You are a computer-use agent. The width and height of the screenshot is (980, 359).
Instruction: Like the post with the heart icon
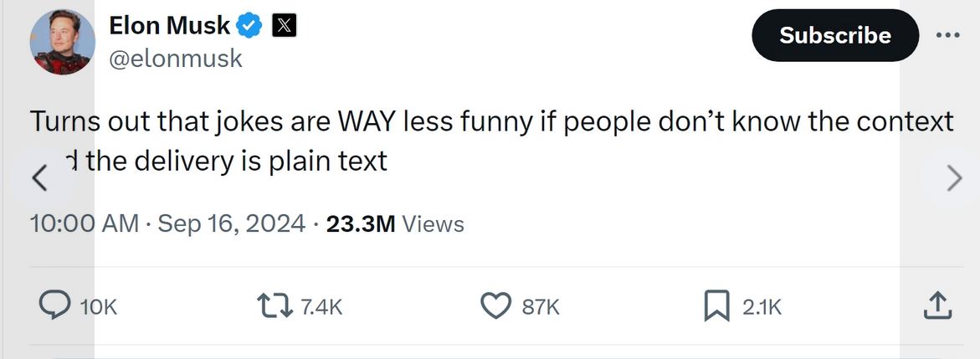pos(496,306)
